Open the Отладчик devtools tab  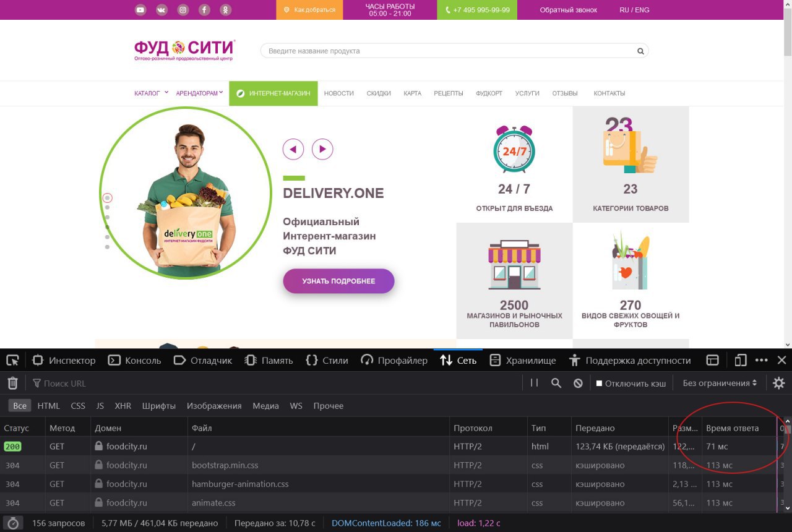point(202,360)
